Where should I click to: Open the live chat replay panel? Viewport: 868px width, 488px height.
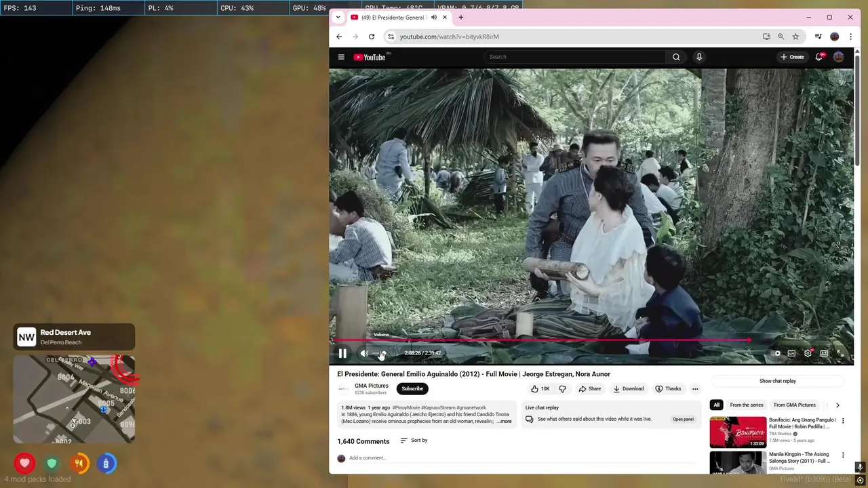coord(683,419)
